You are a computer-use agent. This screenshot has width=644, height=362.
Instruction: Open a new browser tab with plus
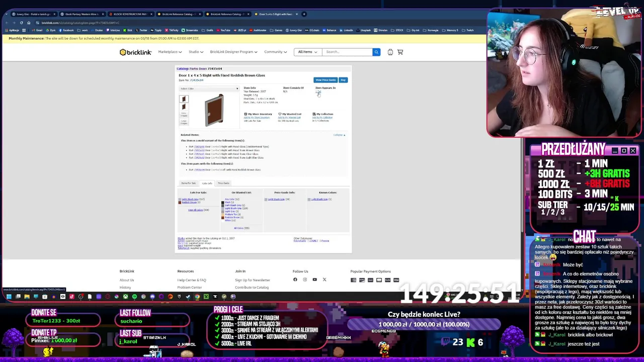click(x=304, y=14)
